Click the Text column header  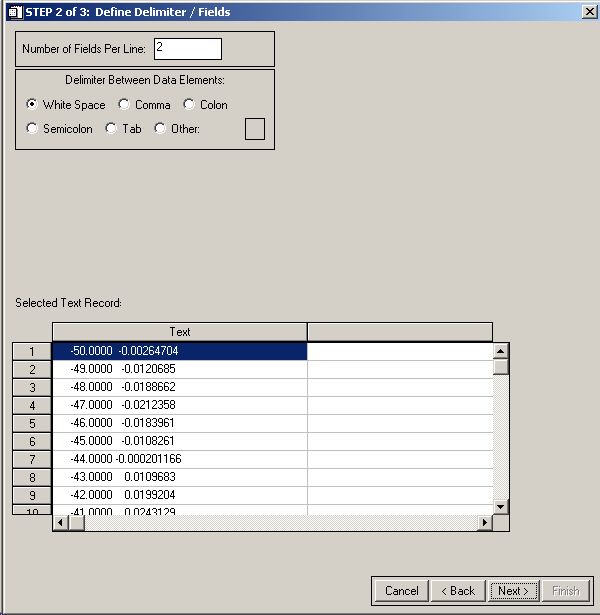coord(180,332)
